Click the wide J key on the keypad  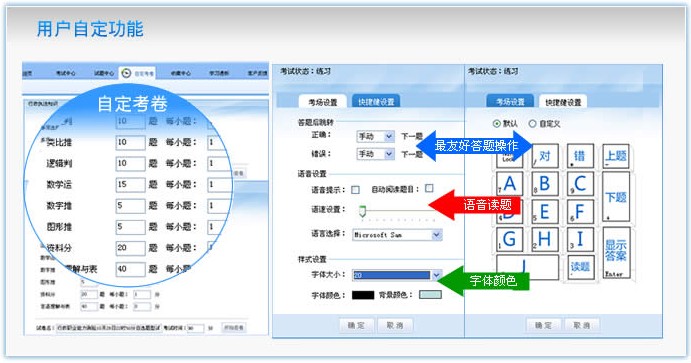coord(528,267)
